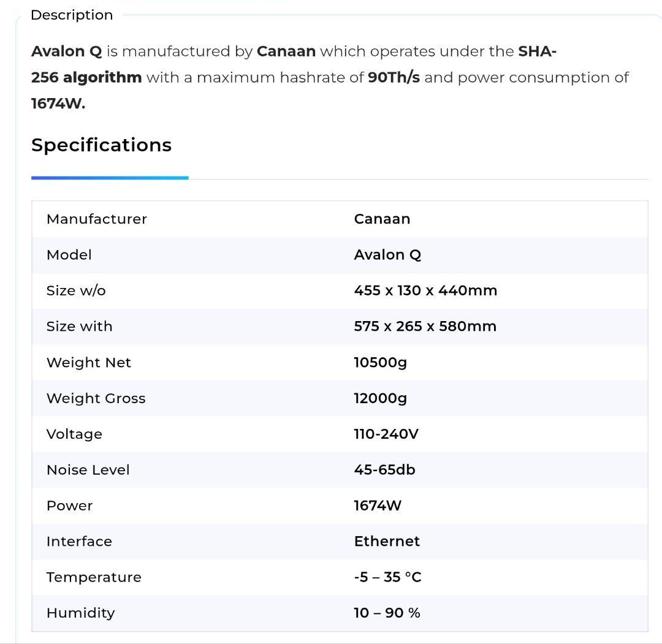Click the bold Avalon Q text in description
The image size is (662, 644).
pos(66,51)
